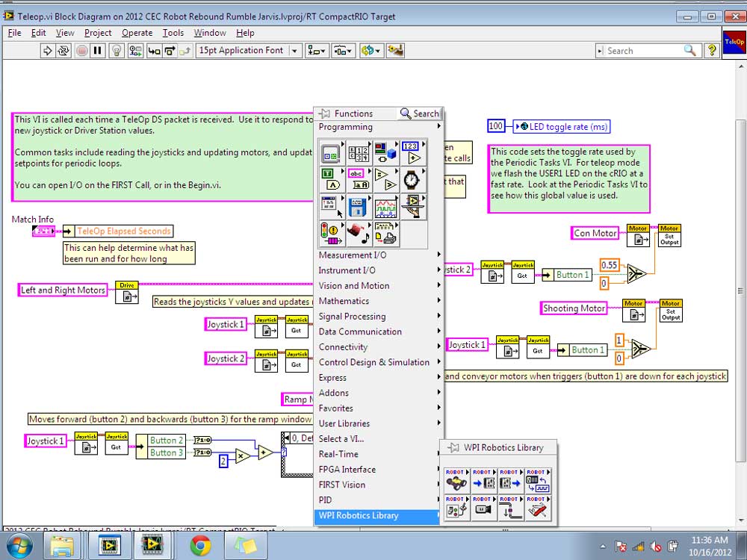Open Google Chrome from the taskbar
Viewport: 747px width, 560px height.
click(x=200, y=546)
